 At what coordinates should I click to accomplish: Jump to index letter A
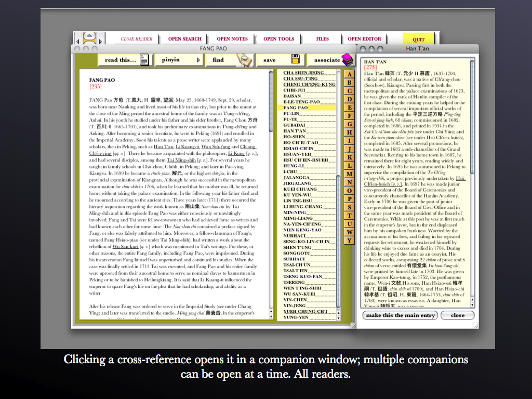(x=349, y=74)
